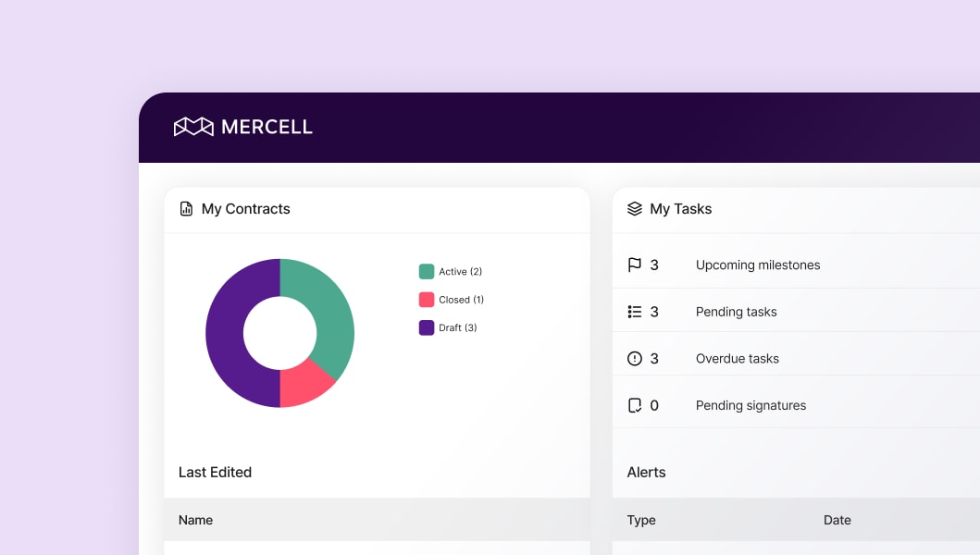The image size is (980, 555).
Task: Click the Closed (1) legend label
Action: point(461,300)
